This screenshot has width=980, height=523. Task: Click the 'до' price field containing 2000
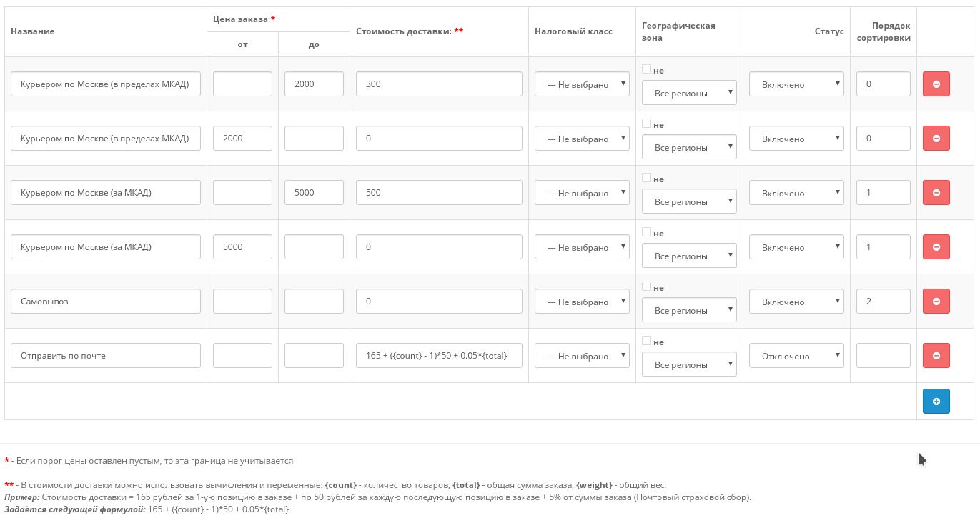point(314,84)
